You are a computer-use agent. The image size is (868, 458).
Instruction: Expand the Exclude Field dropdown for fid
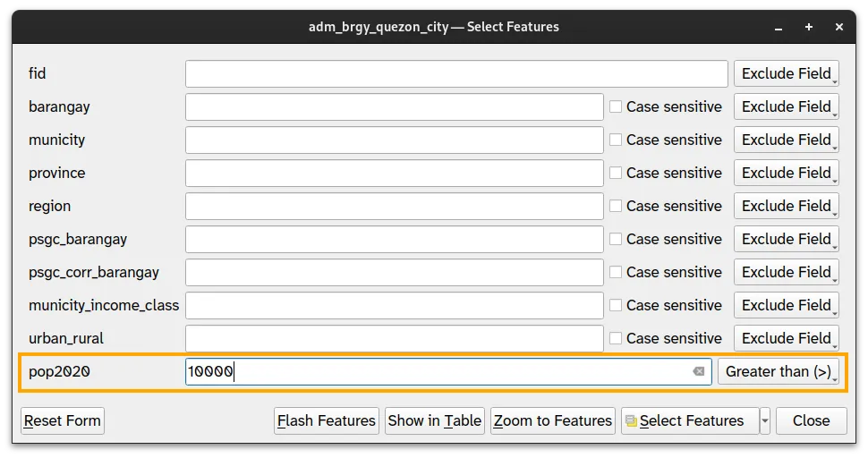click(786, 73)
